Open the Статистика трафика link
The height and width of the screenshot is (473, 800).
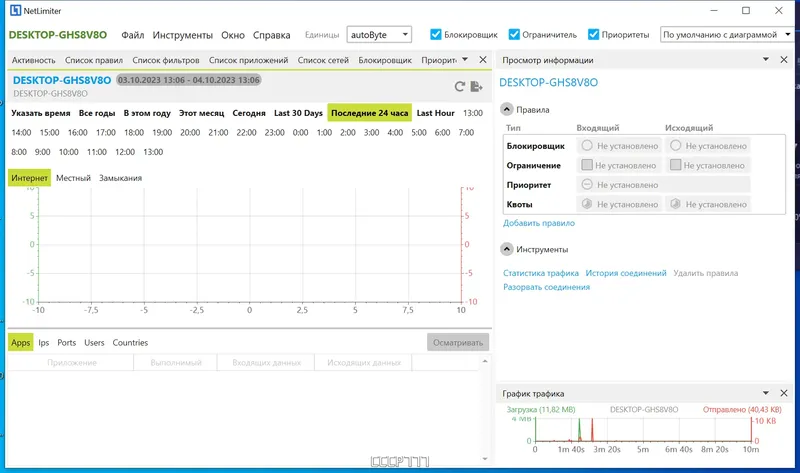click(x=541, y=273)
